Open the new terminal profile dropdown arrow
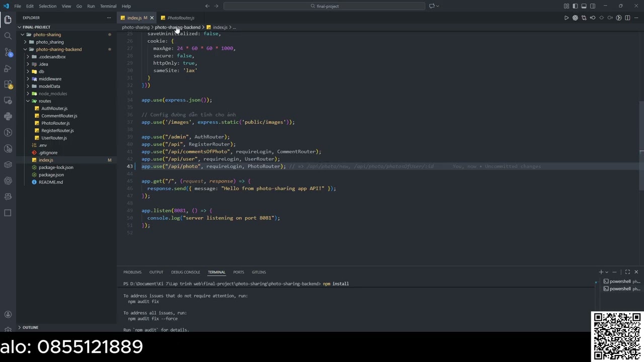Screen dimensions: 644x362 click(x=607, y=272)
